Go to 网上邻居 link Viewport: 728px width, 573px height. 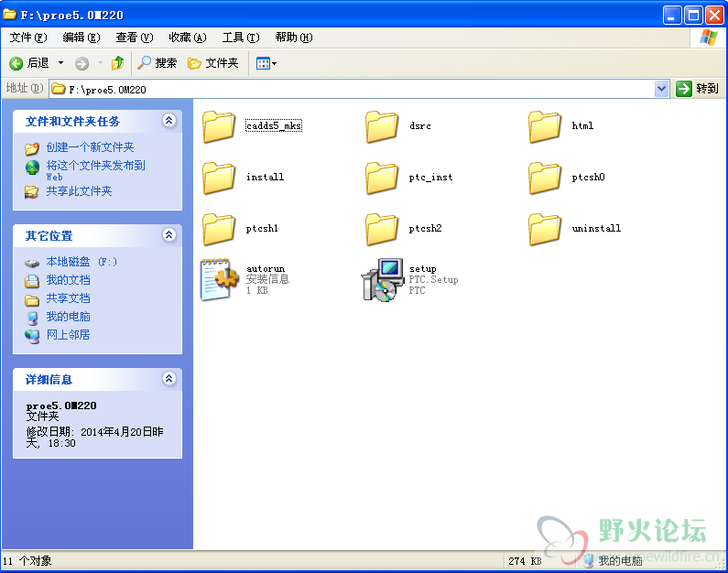coord(68,335)
